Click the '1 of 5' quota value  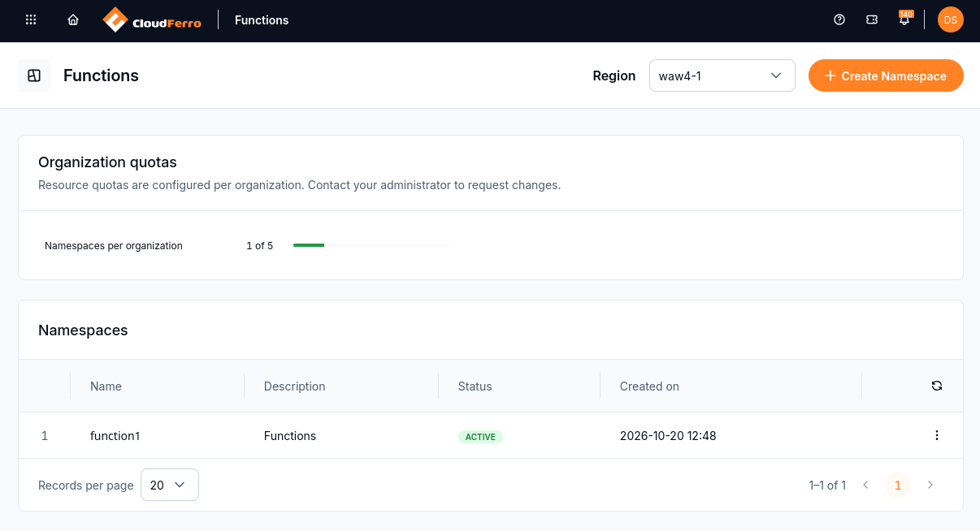pyautogui.click(x=259, y=245)
